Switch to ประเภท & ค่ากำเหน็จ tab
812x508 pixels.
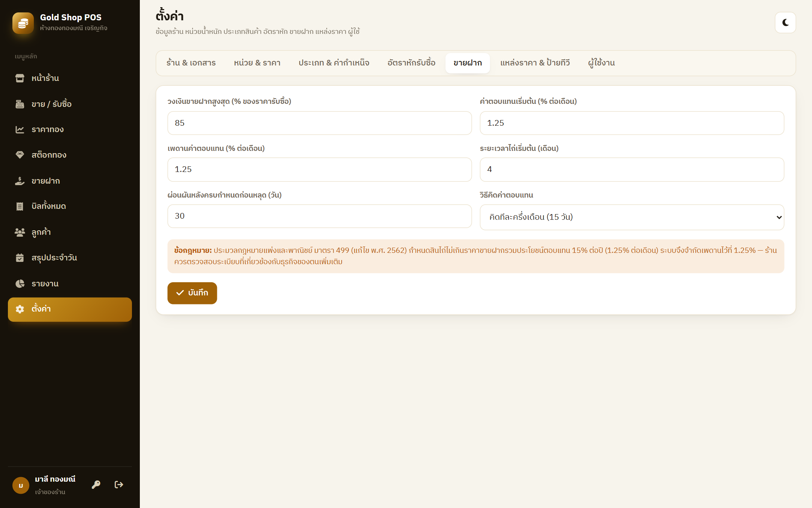point(334,63)
